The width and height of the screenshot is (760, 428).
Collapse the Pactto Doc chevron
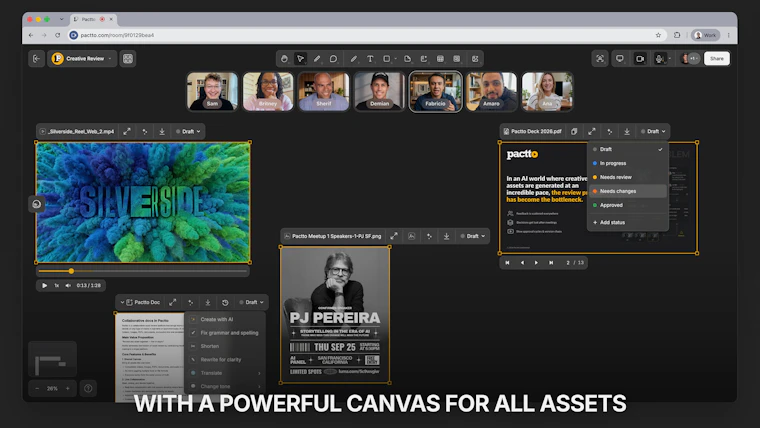[122, 302]
